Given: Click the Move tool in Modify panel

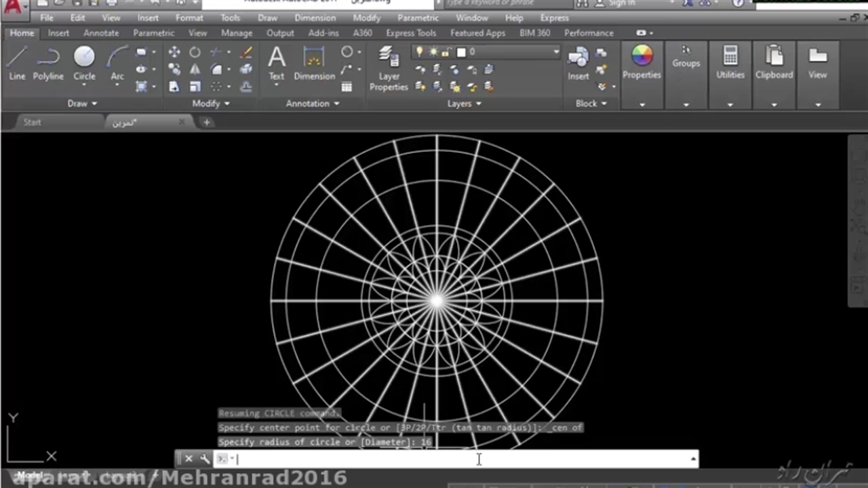Looking at the screenshot, I should (x=174, y=52).
